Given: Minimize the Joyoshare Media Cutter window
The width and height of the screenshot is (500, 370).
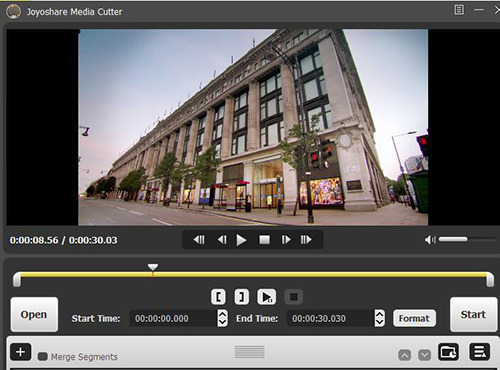Looking at the screenshot, I should 479,10.
